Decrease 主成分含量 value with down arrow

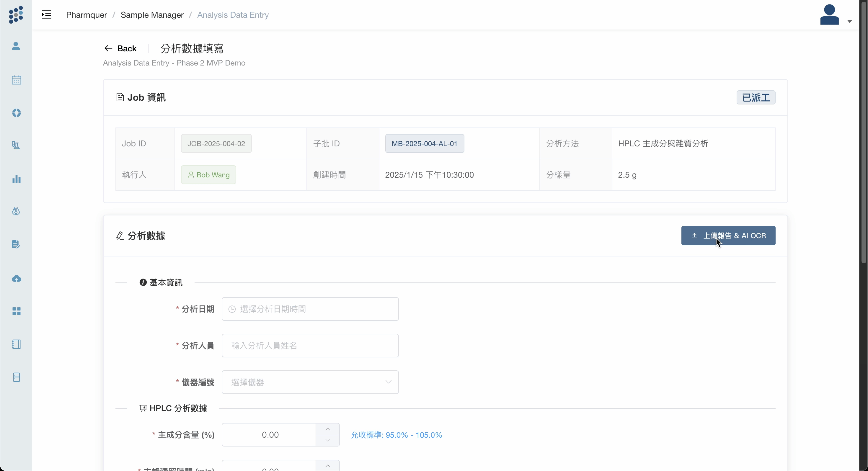click(x=327, y=440)
